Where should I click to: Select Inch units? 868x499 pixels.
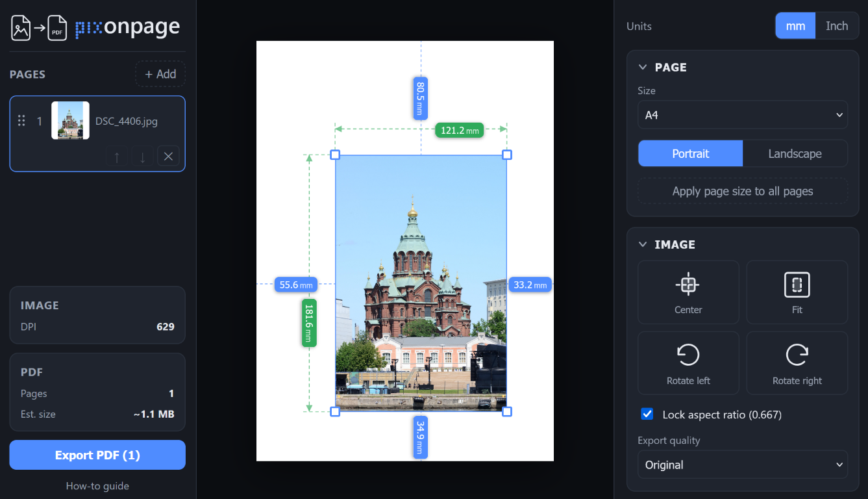(x=837, y=26)
